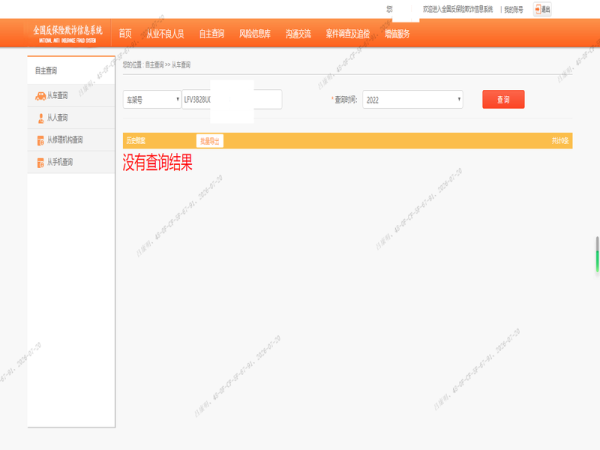Click the welcome message 欢迎进入全国反保险欺诈信息系统
Viewport: 600px width, 450px height.
[x=458, y=9]
